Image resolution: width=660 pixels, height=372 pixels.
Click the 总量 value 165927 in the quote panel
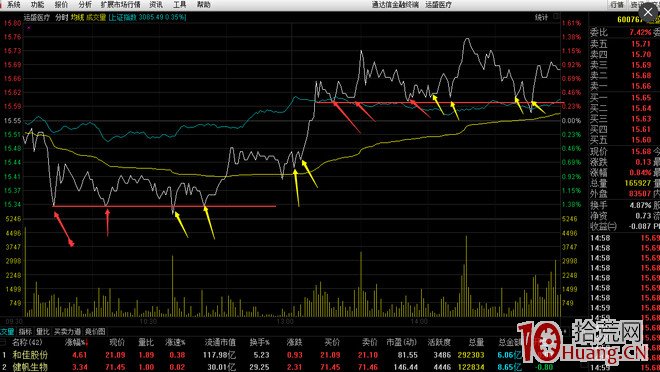[637, 183]
